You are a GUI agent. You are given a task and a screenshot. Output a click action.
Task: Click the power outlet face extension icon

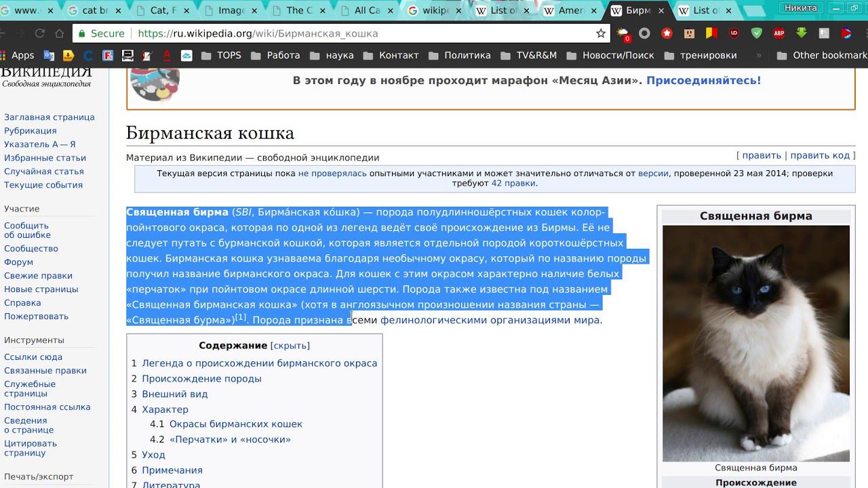[x=689, y=33]
